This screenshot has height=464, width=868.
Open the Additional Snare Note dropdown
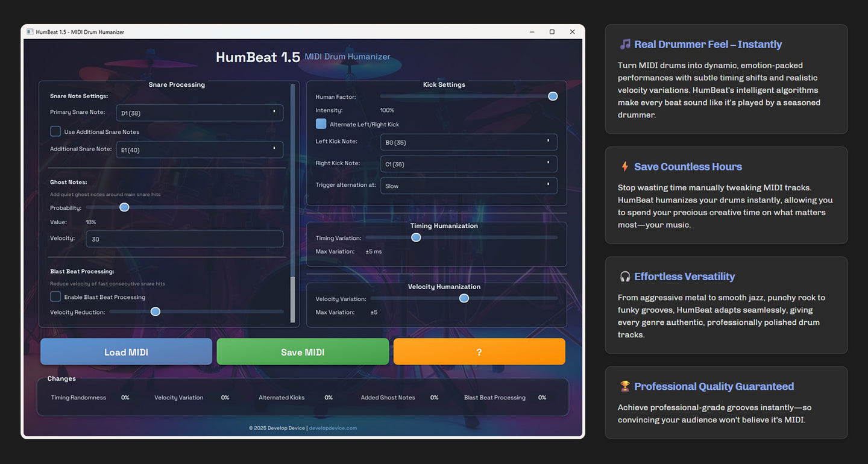pos(200,149)
